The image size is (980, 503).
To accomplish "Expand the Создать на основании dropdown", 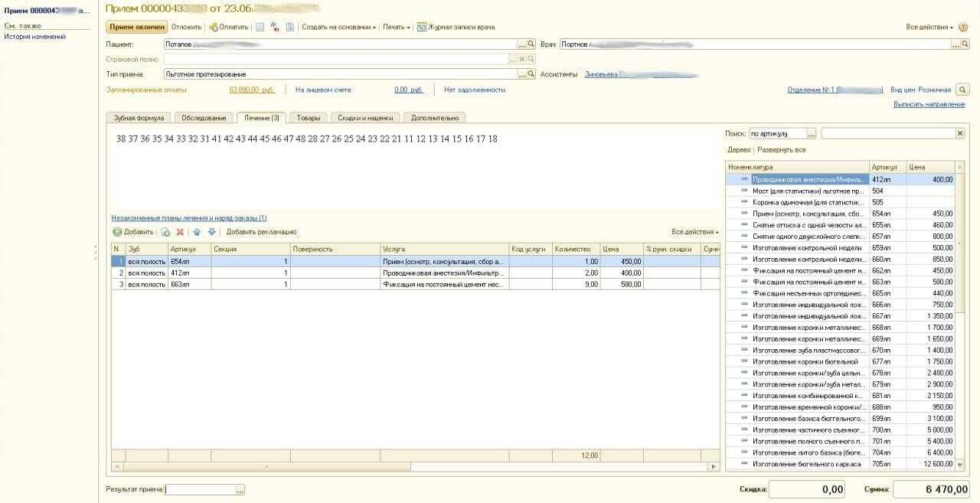I will click(338, 27).
